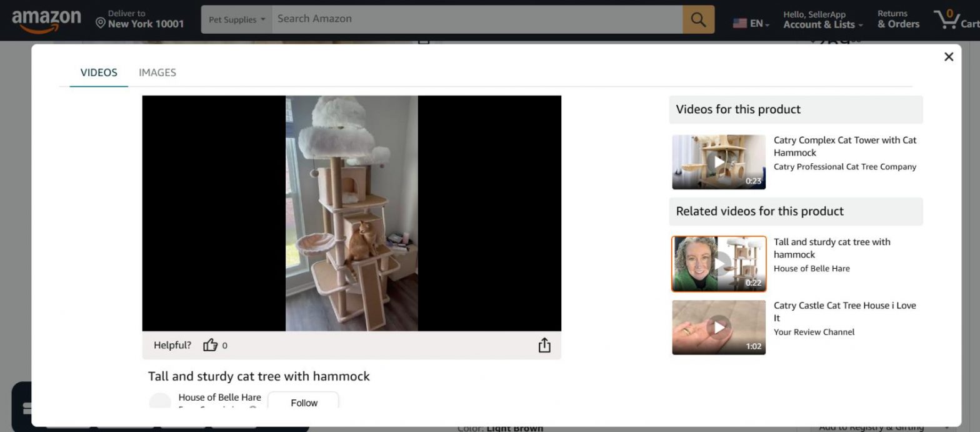Viewport: 980px width, 432px height.
Task: Open sidebar title Tall and sturdy cat tree with hammock
Action: point(832,248)
